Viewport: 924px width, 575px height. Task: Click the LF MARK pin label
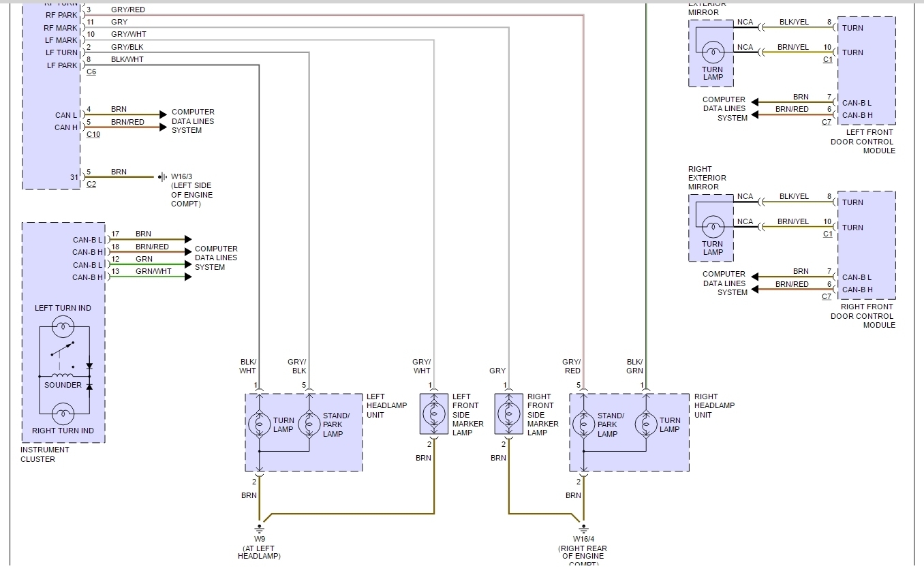61,40
